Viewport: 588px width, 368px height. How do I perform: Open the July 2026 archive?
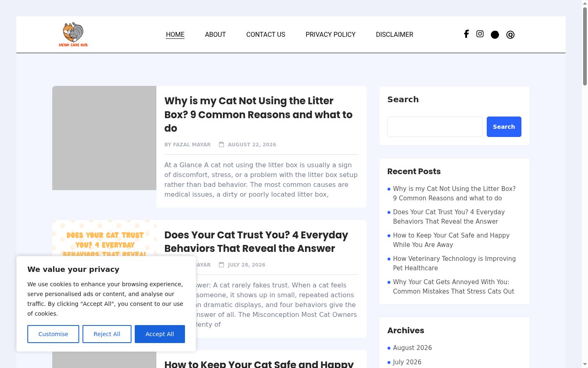pyautogui.click(x=407, y=362)
